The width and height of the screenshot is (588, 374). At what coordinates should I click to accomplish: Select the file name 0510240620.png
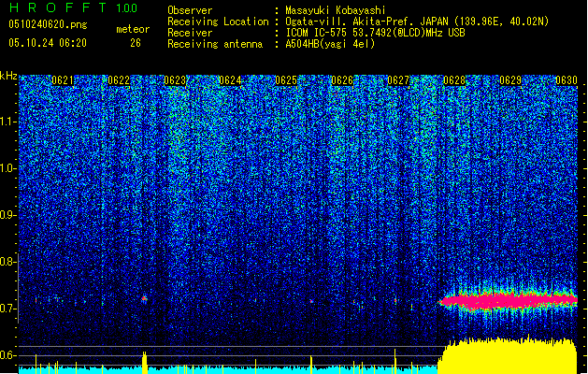48,24
